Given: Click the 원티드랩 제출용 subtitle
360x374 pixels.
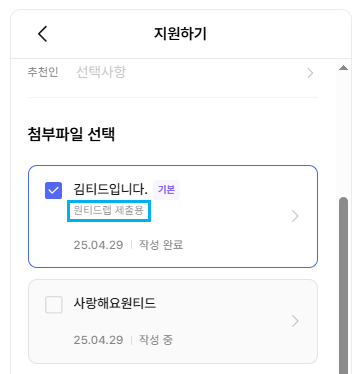Looking at the screenshot, I should click(x=109, y=211).
